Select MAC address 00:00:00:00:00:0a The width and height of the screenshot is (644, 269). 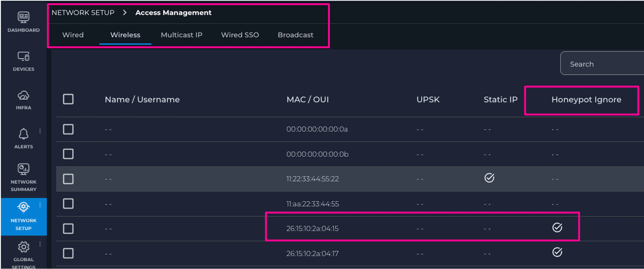tap(317, 129)
